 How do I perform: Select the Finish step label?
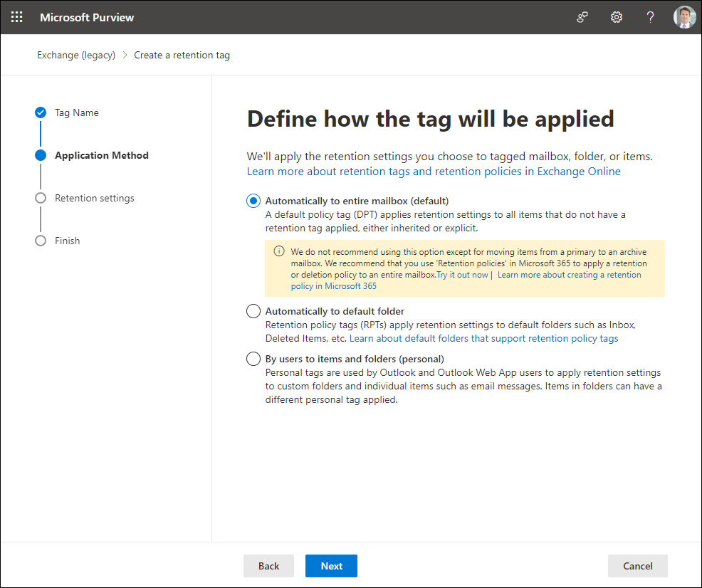(67, 241)
